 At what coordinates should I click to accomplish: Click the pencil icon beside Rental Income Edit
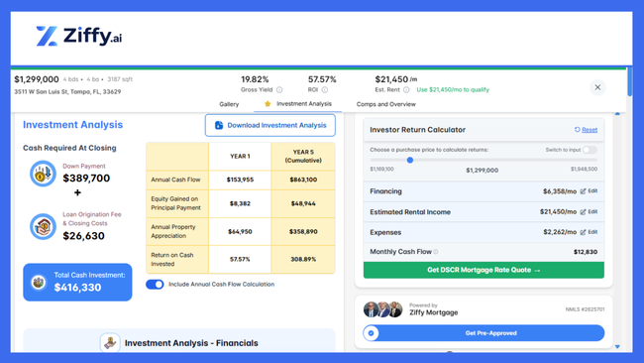point(583,212)
